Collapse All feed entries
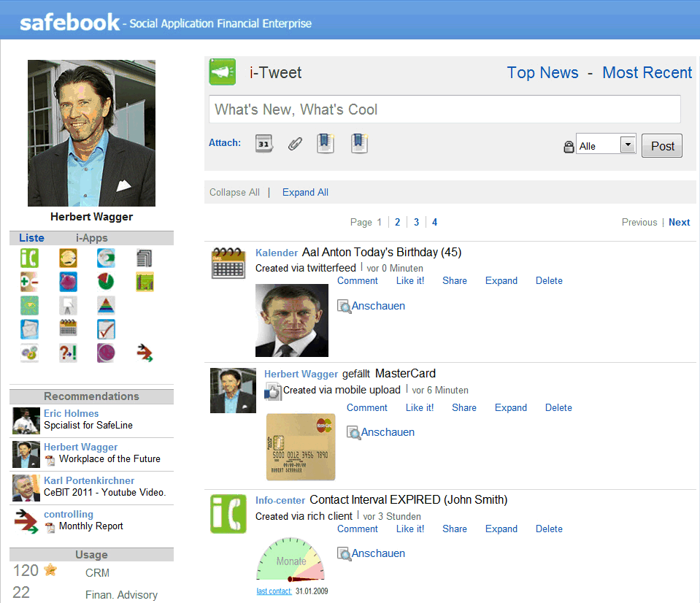This screenshot has width=700, height=603. [234, 193]
